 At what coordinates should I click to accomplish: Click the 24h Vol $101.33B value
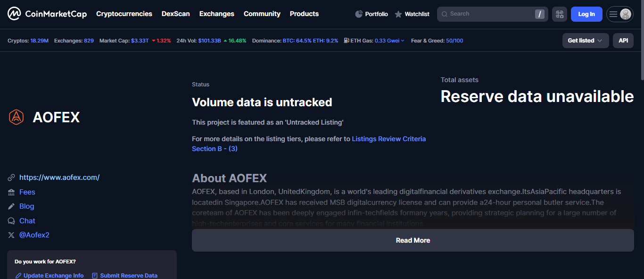pyautogui.click(x=210, y=41)
